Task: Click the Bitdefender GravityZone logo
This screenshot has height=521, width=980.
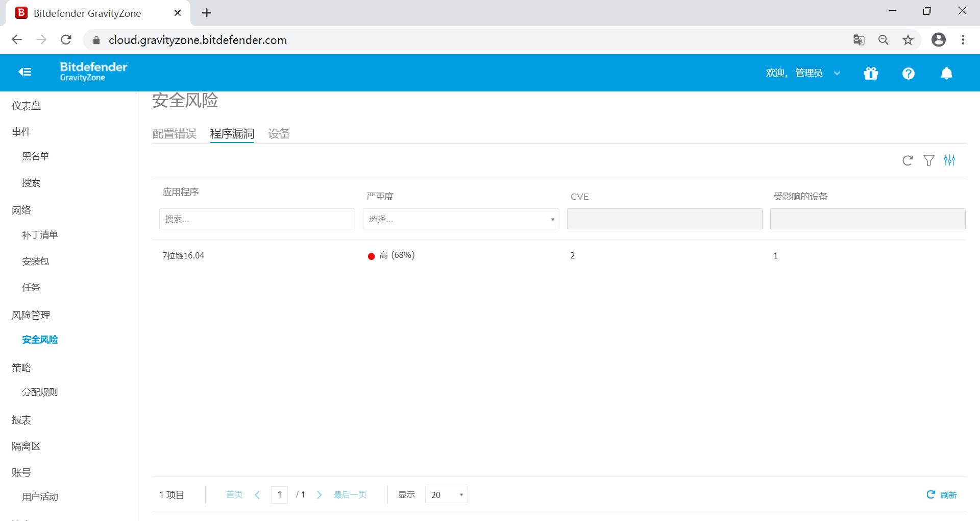Action: click(x=94, y=72)
